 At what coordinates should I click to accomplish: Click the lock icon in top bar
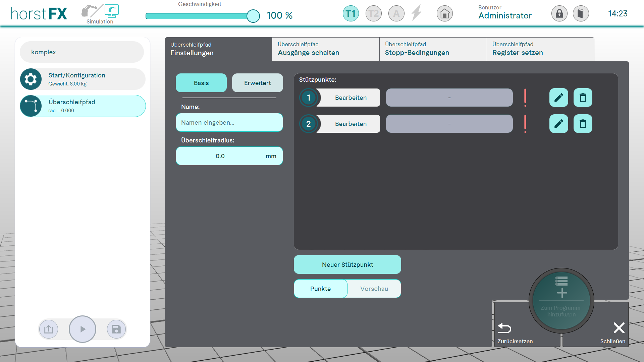point(559,14)
